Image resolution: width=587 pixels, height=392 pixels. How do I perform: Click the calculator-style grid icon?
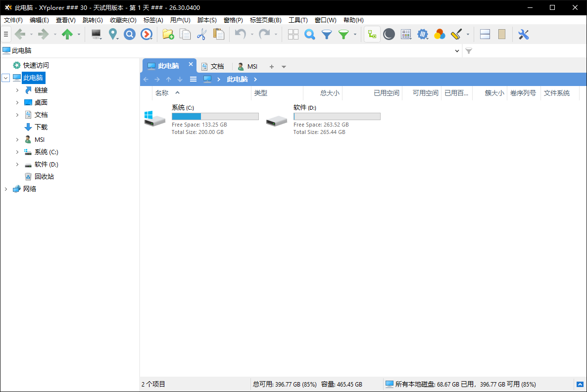[x=406, y=35]
